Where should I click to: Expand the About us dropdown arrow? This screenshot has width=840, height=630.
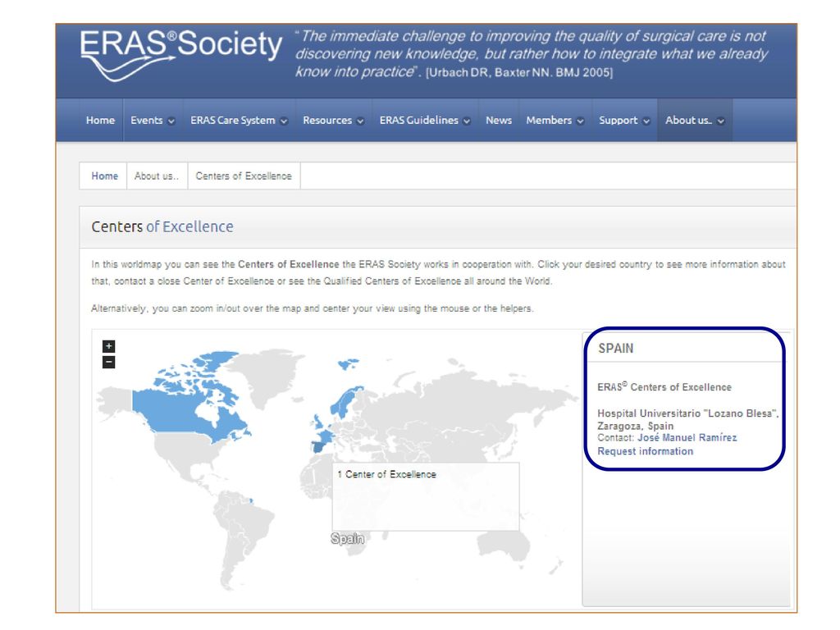[x=720, y=121]
